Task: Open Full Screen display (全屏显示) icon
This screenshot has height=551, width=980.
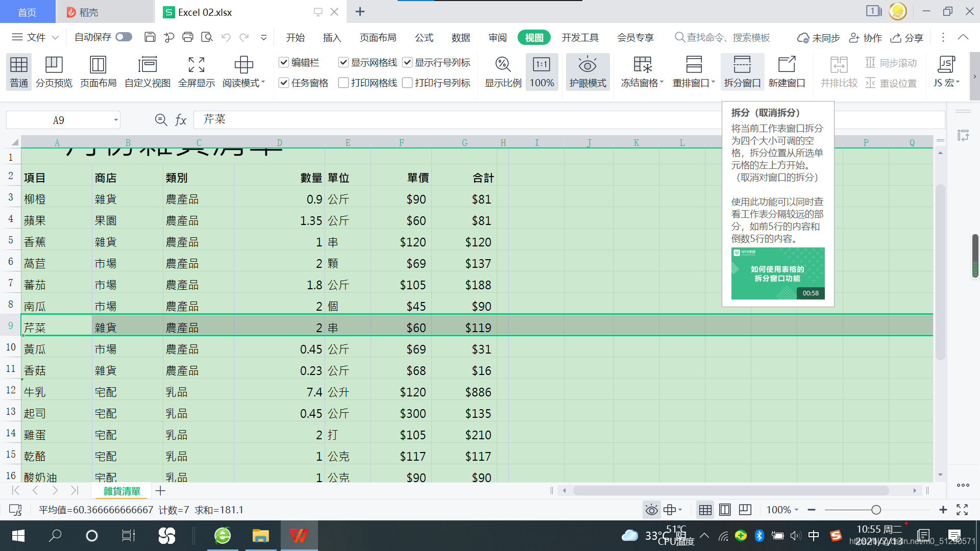Action: 196,65
